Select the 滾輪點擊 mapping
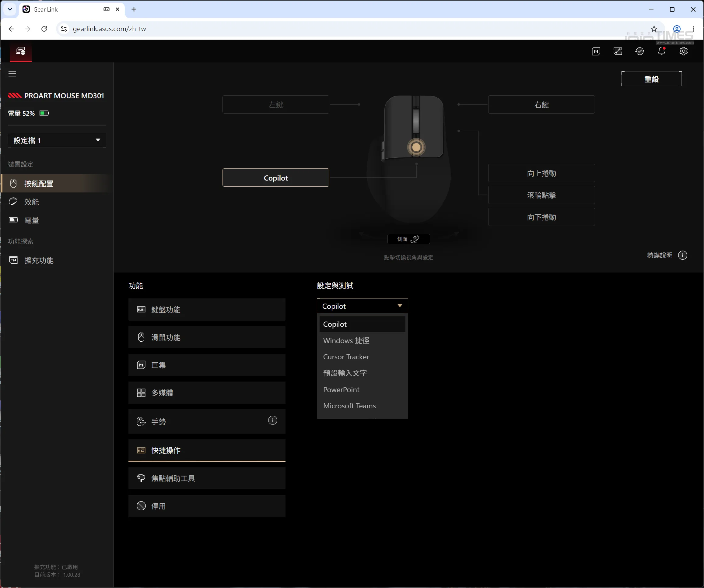The image size is (704, 588). pos(541,195)
